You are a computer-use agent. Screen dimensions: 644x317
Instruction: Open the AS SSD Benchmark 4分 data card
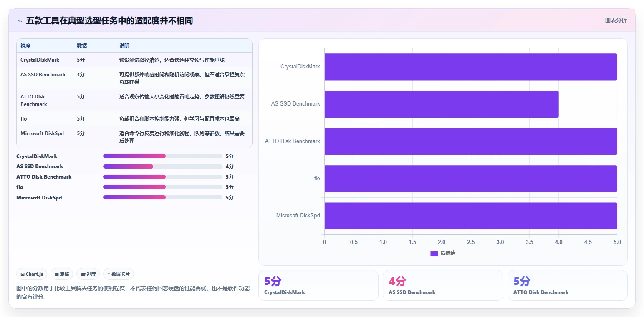(443, 285)
